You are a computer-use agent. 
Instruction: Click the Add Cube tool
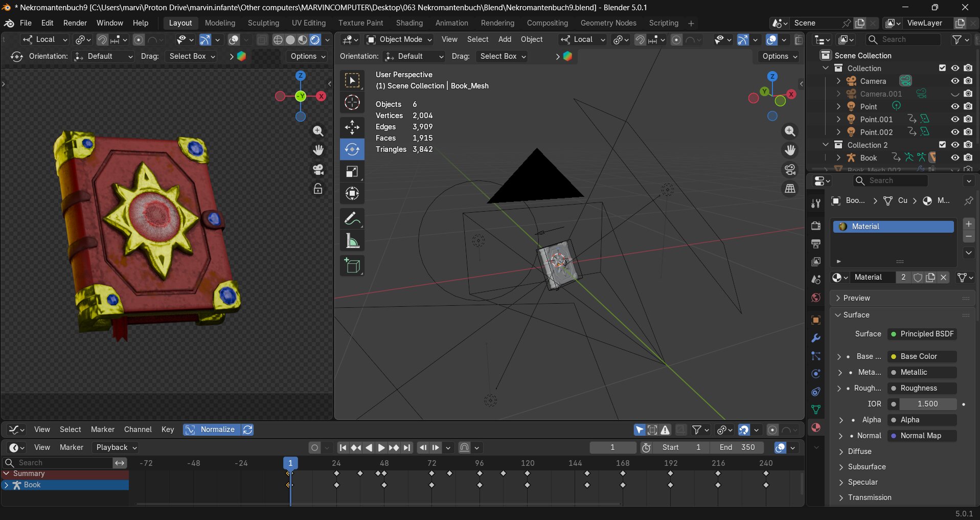(352, 266)
